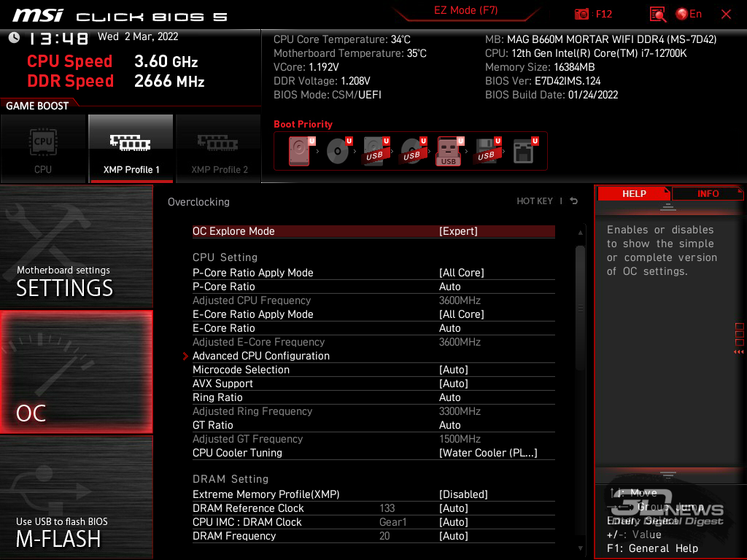Click the red arrows on right edge panel
Viewport: 747px width, 560px height.
[739, 352]
